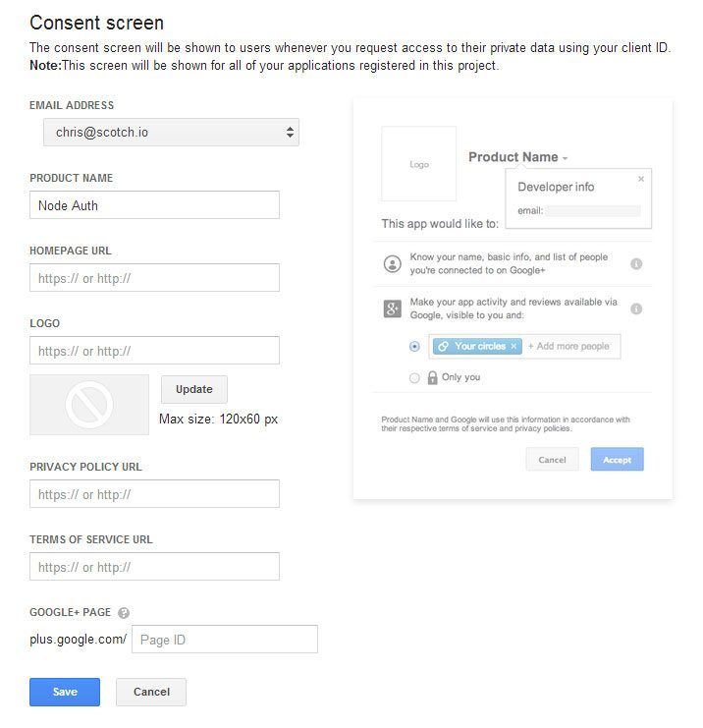Expand the Product Name dropdown arrow in preview
Viewport: 703px width, 728px height.
(566, 158)
